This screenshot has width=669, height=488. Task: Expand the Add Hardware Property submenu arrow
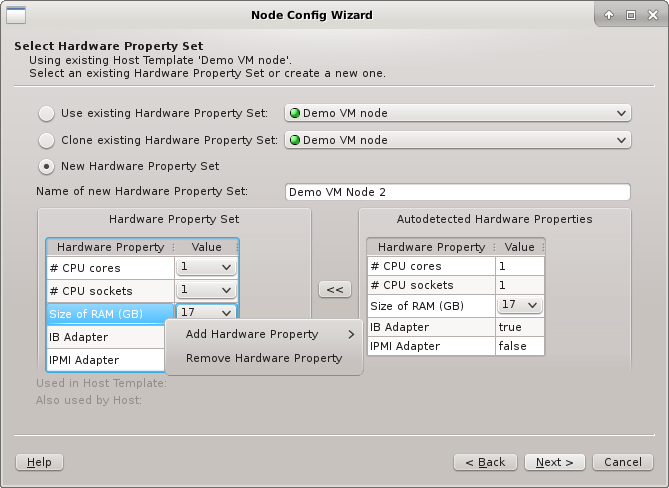[x=351, y=335]
